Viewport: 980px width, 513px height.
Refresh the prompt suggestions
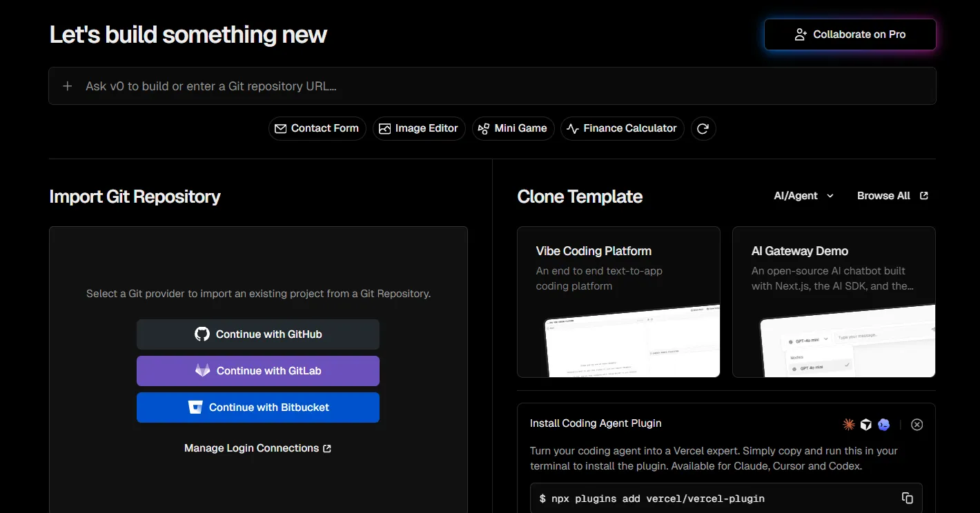tap(703, 128)
